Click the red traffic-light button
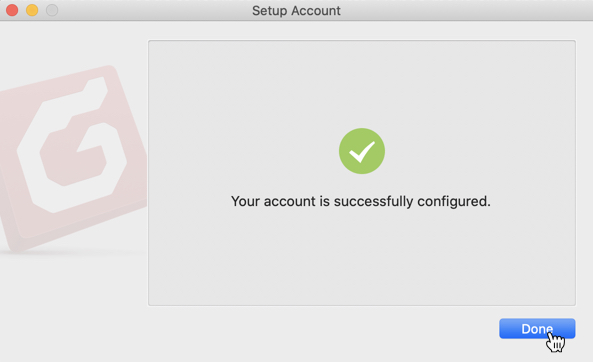The height and width of the screenshot is (362, 593). (12, 10)
